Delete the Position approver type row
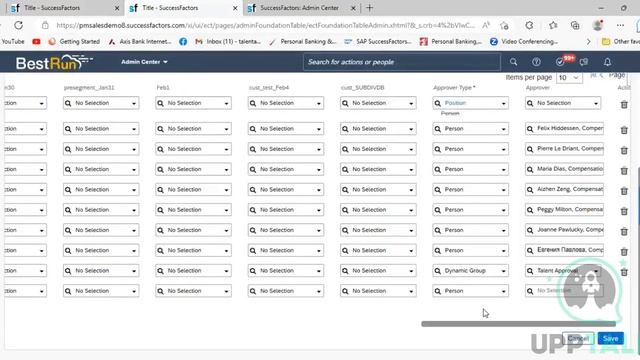The image size is (640, 360). [624, 104]
